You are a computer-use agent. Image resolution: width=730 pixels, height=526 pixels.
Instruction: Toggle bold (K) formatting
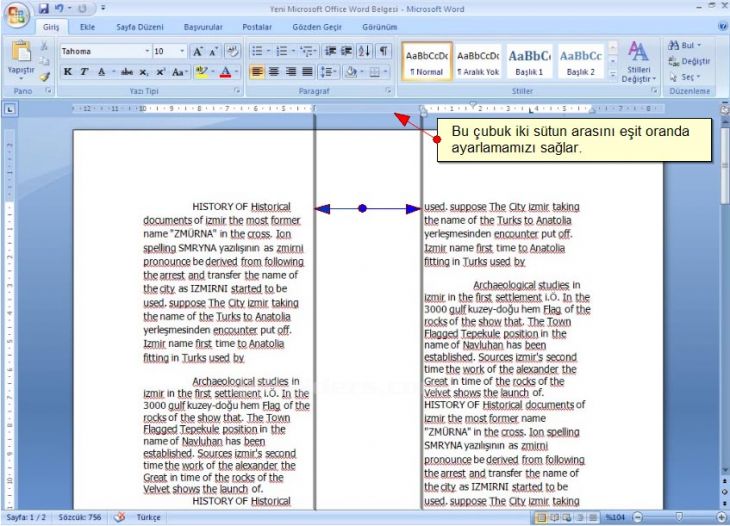coord(68,72)
